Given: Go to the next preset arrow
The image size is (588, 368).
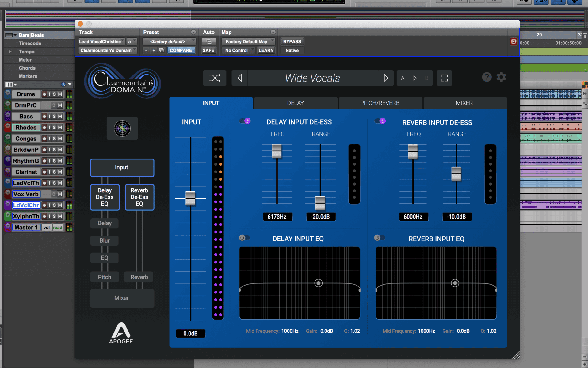Looking at the screenshot, I should click(386, 78).
